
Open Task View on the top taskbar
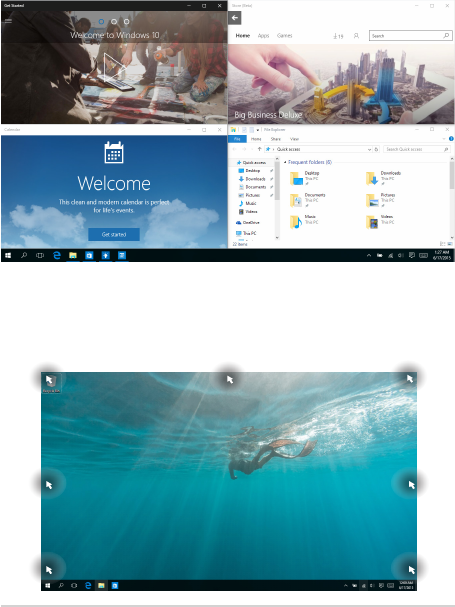[40, 255]
